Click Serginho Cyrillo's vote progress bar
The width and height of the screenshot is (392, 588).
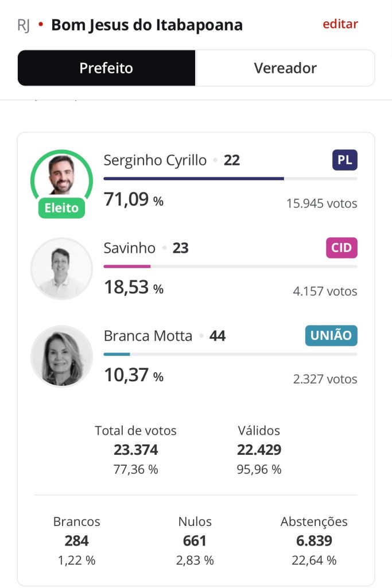(x=230, y=179)
